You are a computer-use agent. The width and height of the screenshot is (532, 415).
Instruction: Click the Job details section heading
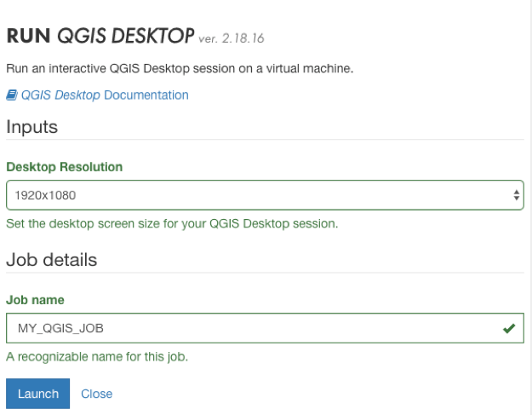tap(51, 260)
